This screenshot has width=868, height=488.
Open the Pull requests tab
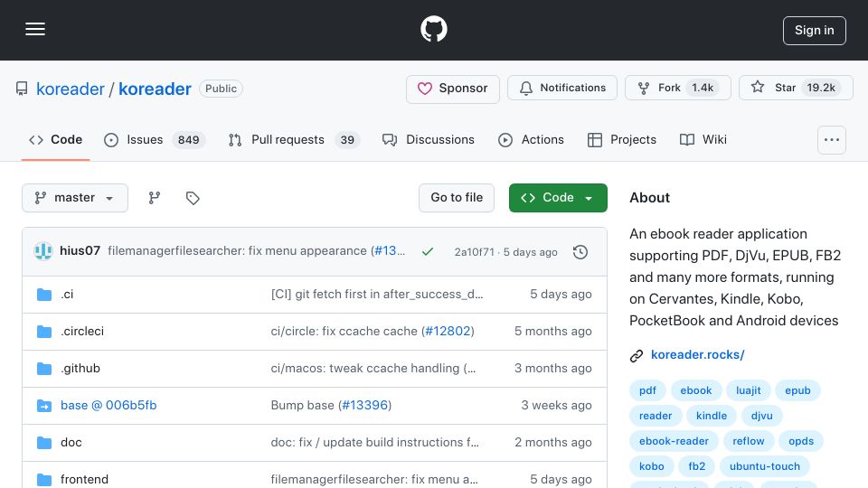coord(294,140)
